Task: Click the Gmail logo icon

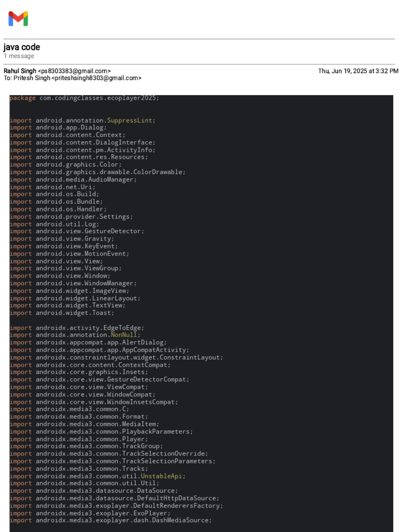Action: [x=18, y=19]
